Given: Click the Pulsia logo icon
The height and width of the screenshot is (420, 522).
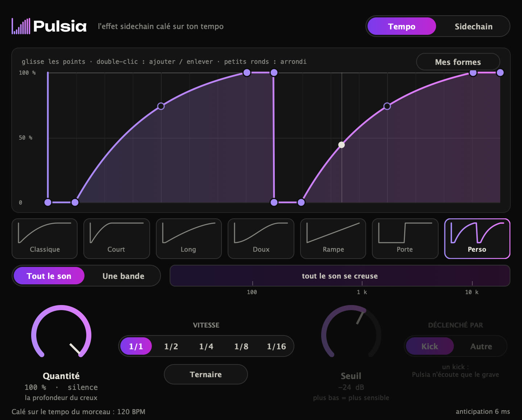Looking at the screenshot, I should pos(21,26).
